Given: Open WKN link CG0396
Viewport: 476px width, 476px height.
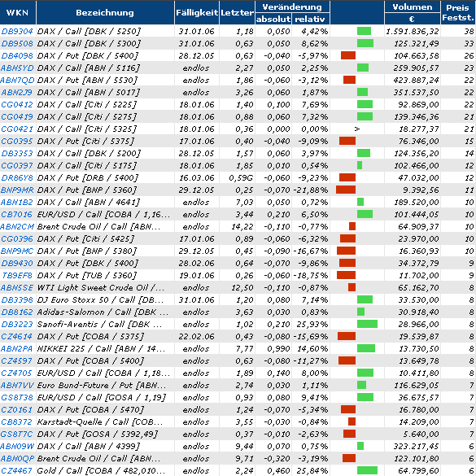Looking at the screenshot, I should point(17,238).
